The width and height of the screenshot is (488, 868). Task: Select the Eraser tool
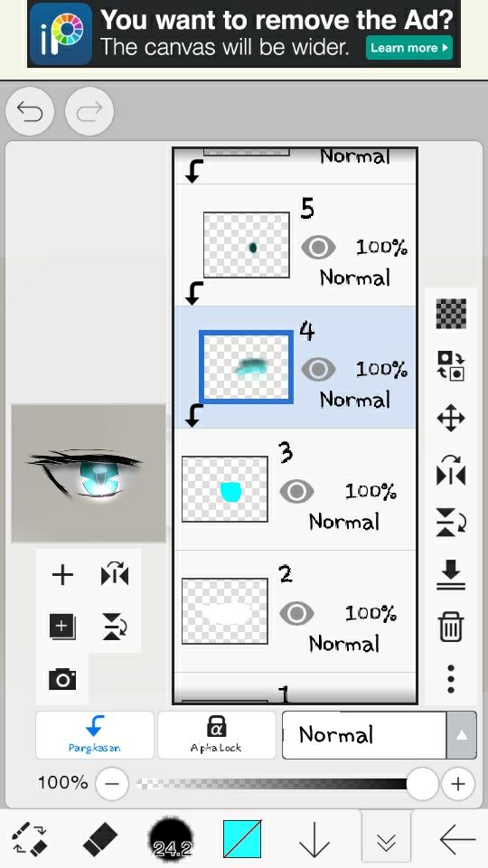coord(100,839)
